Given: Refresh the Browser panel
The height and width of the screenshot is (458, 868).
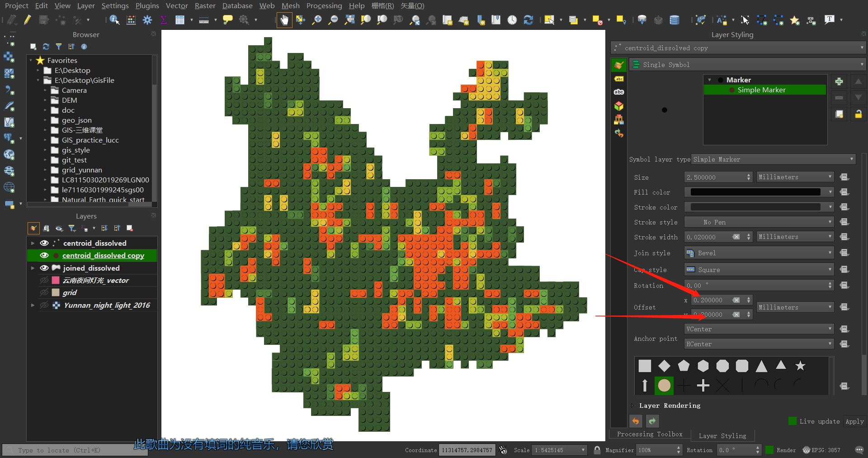Looking at the screenshot, I should coord(46,47).
